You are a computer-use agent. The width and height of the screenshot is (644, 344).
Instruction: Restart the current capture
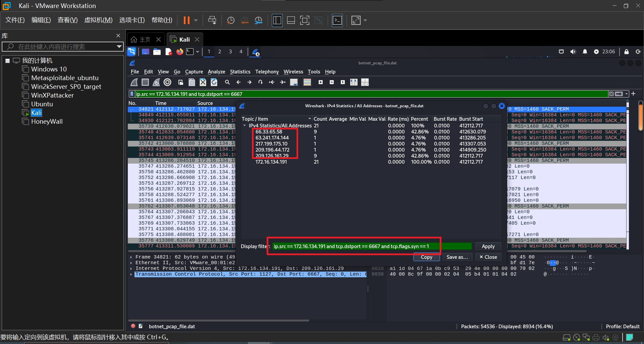pos(156,82)
